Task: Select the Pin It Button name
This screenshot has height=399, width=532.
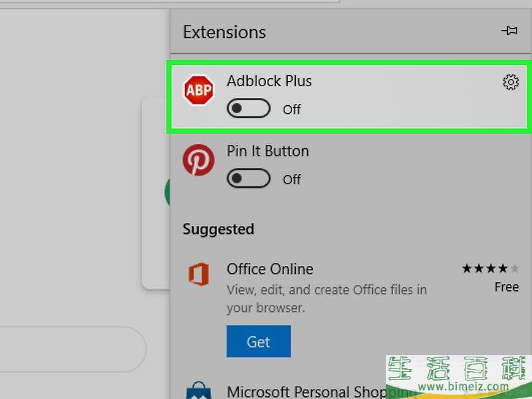Action: pyautogui.click(x=267, y=151)
